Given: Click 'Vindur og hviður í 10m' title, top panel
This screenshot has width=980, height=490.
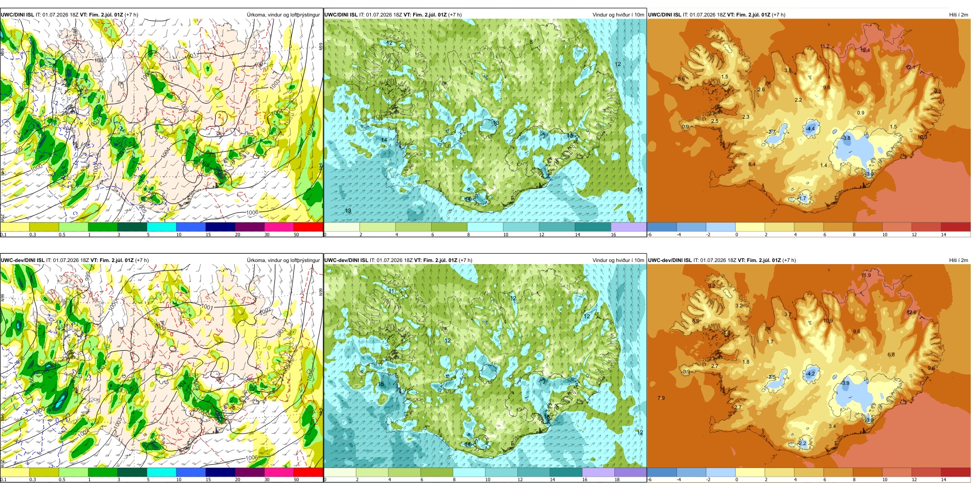Looking at the screenshot, I should (618, 15).
